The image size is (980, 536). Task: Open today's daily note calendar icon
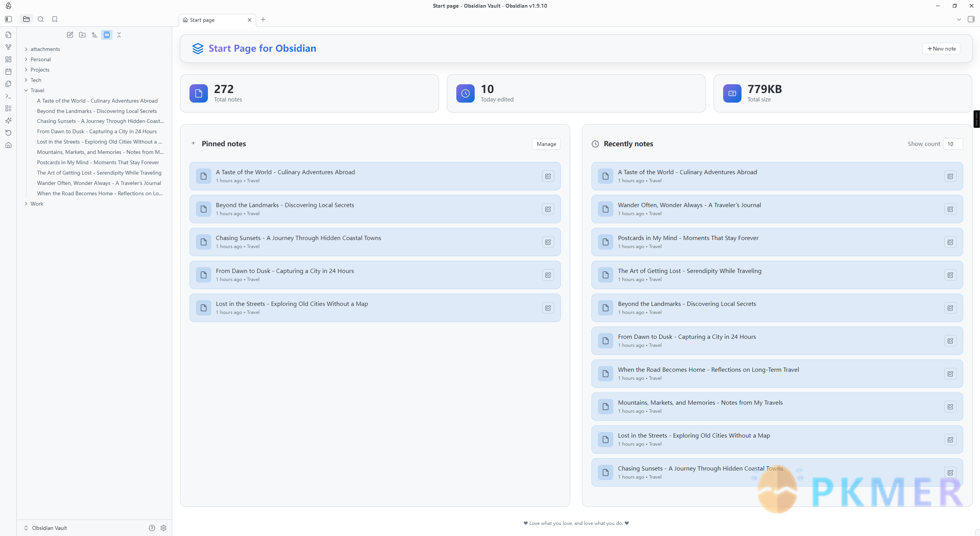pos(8,72)
